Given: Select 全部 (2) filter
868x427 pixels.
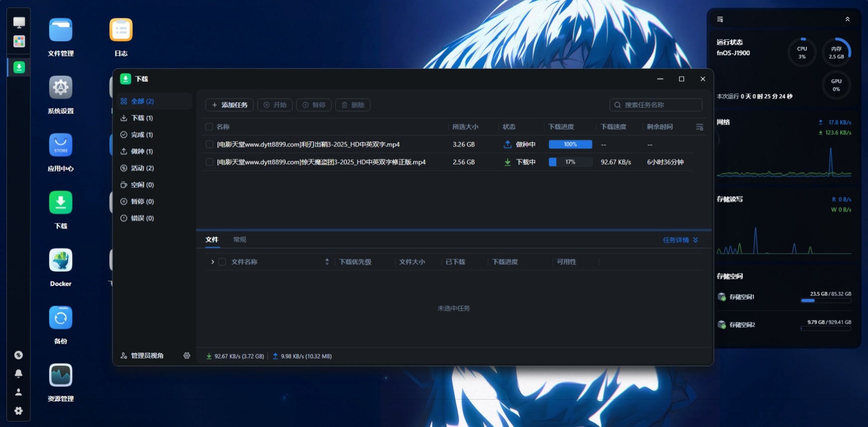Looking at the screenshot, I should tap(155, 101).
